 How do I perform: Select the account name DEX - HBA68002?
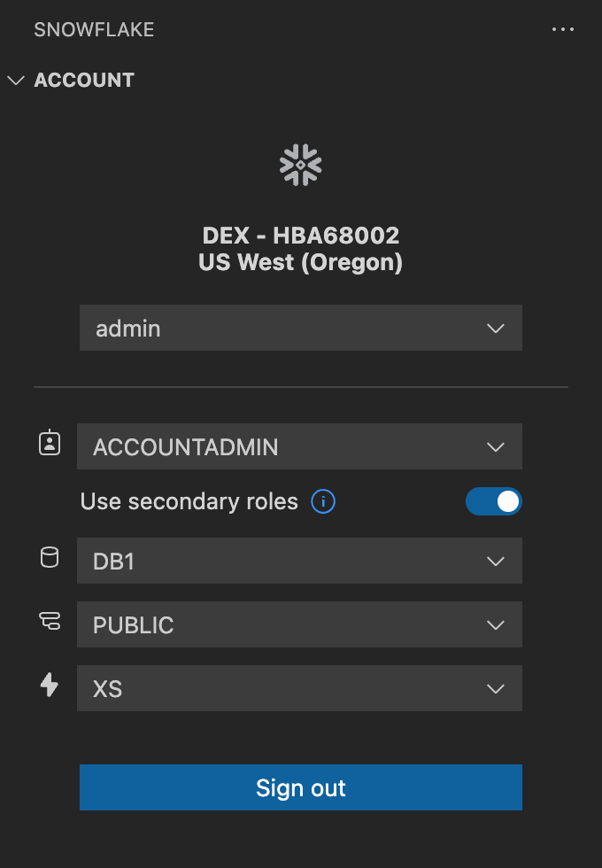(x=300, y=236)
